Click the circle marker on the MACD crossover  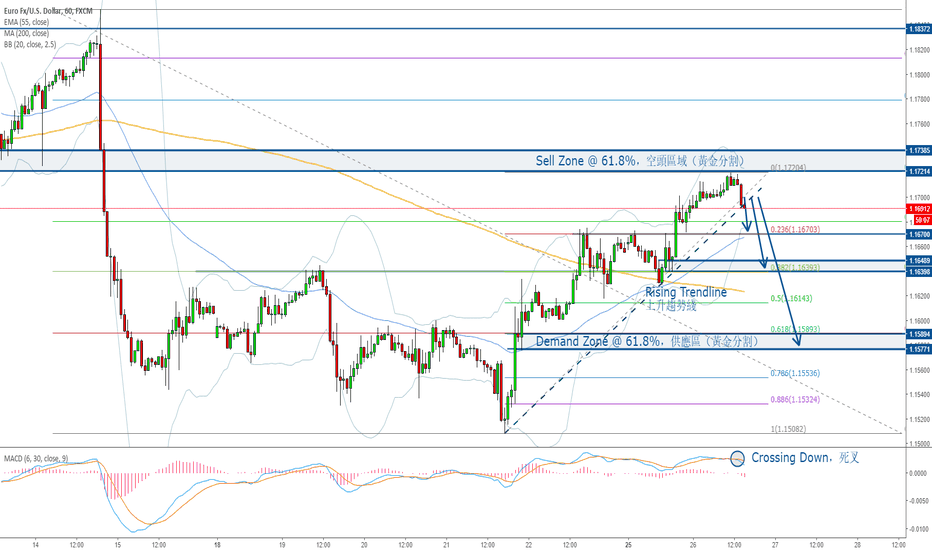[x=737, y=458]
